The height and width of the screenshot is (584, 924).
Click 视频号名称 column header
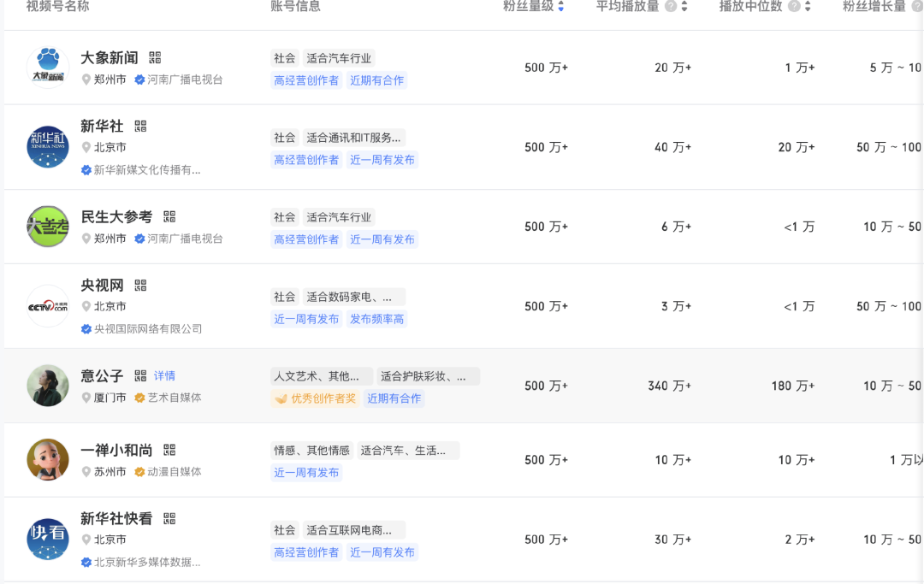coord(58,7)
